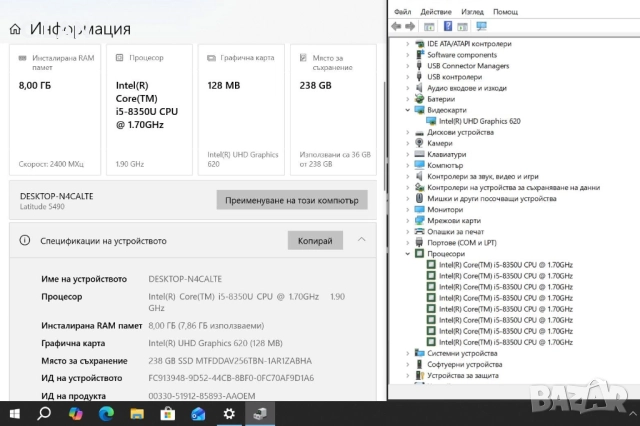
Task: Expand Портове (COM и LPT) node
Action: [407, 242]
